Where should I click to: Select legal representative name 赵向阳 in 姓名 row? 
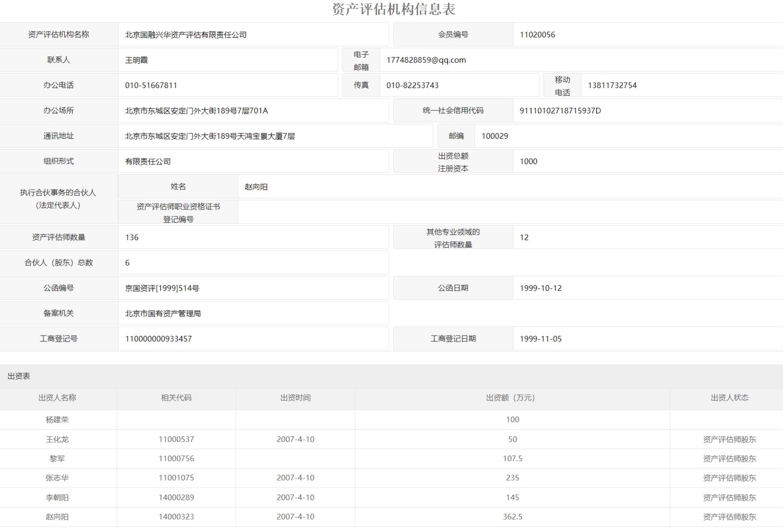(256, 187)
